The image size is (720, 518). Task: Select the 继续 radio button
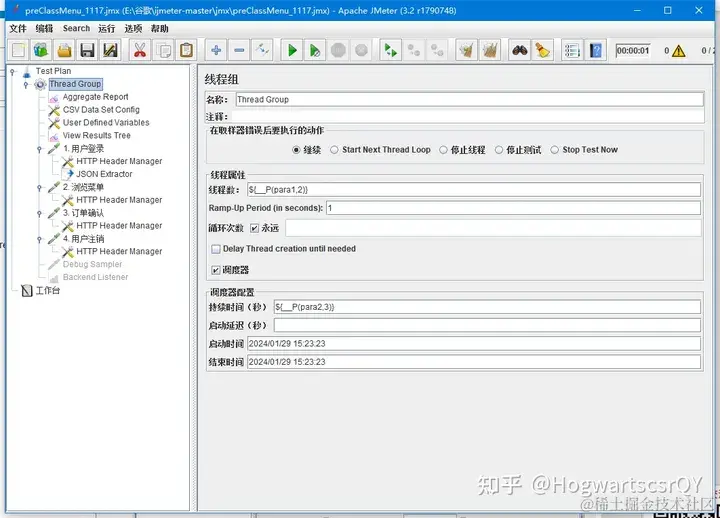click(296, 150)
